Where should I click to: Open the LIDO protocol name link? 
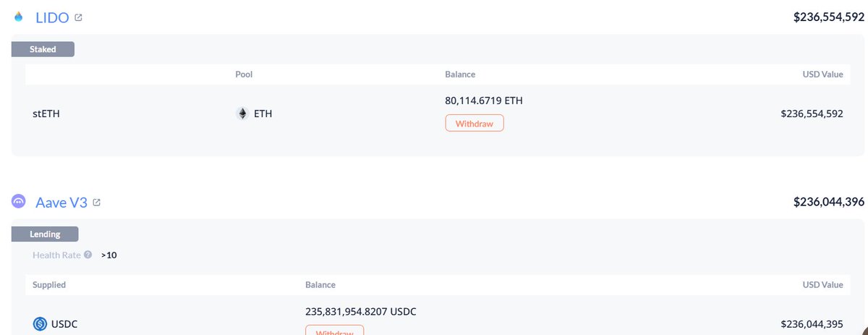point(52,17)
